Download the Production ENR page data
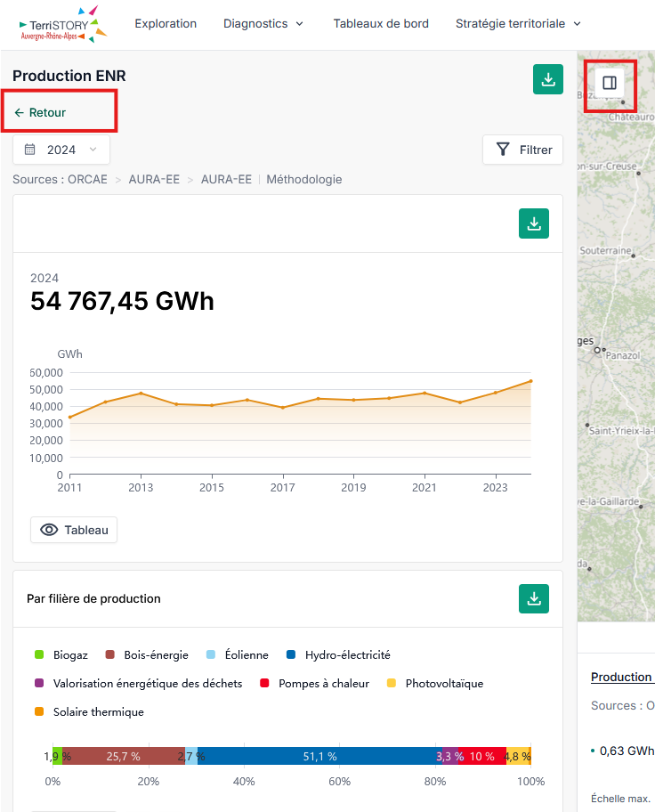Screen dimensions: 655x812 coord(548,79)
